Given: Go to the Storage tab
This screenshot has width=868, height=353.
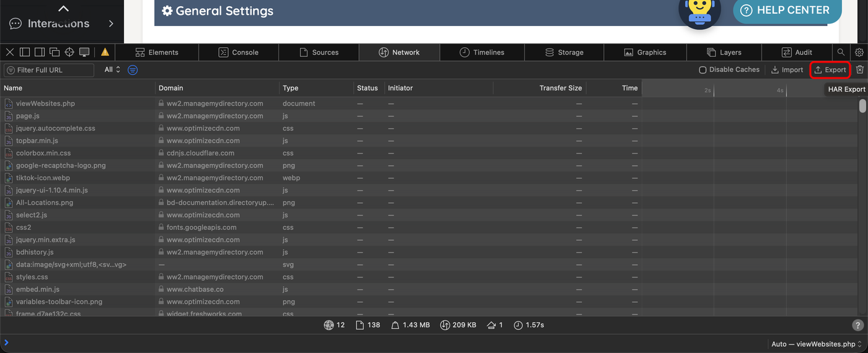Looking at the screenshot, I should [564, 53].
